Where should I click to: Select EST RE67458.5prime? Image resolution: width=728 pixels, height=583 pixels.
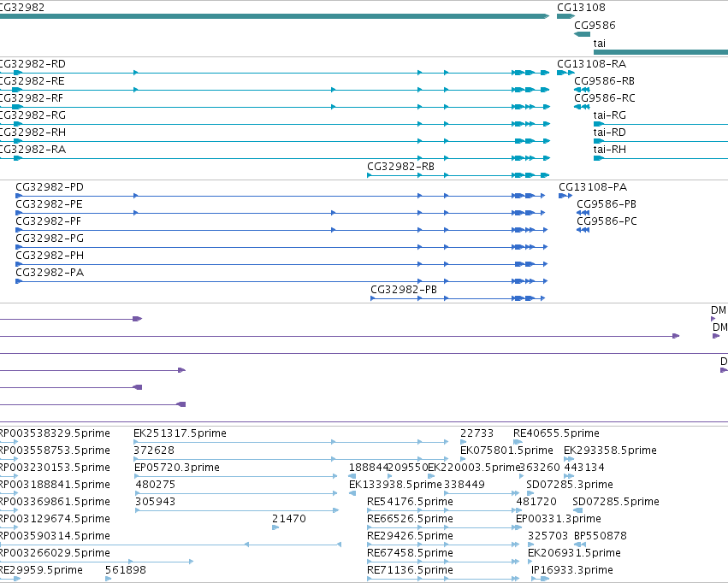pos(410,553)
